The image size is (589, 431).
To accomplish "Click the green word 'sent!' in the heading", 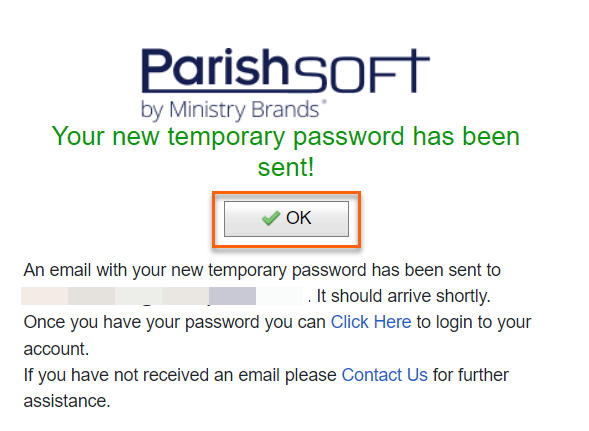I will click(x=285, y=167).
